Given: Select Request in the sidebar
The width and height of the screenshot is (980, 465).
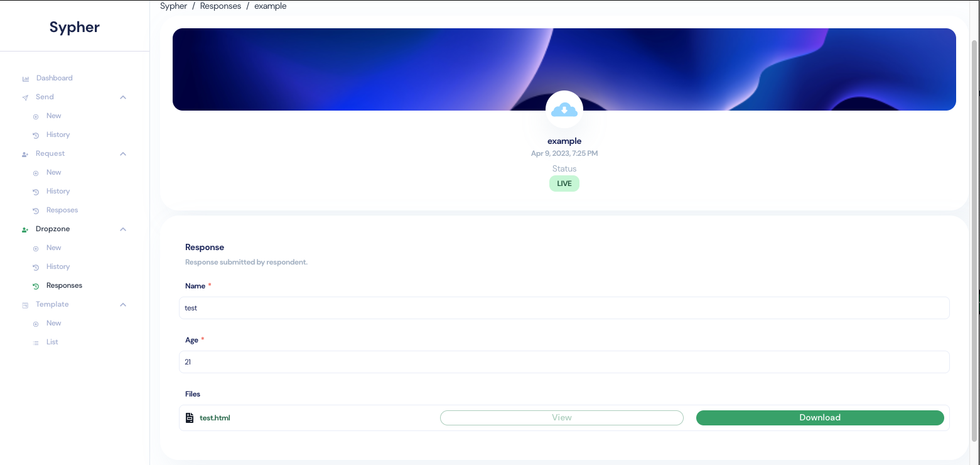Looking at the screenshot, I should [x=50, y=153].
